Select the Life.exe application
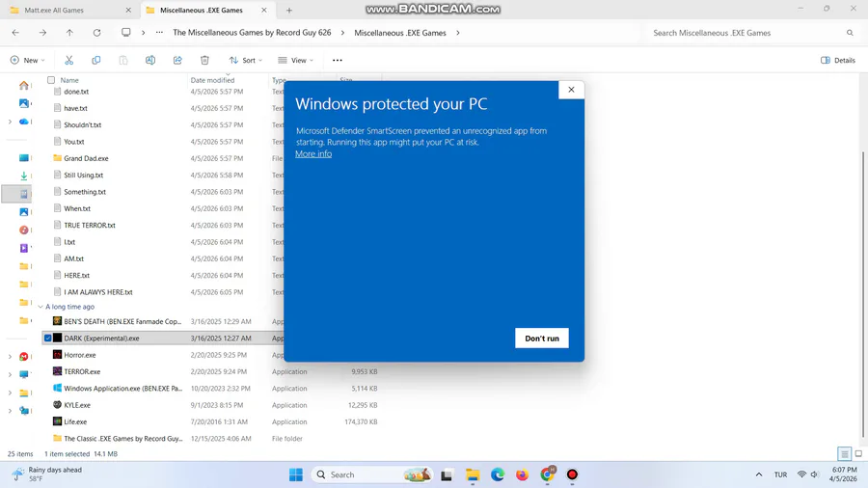Viewport: 868px width, 488px height. tap(75, 421)
